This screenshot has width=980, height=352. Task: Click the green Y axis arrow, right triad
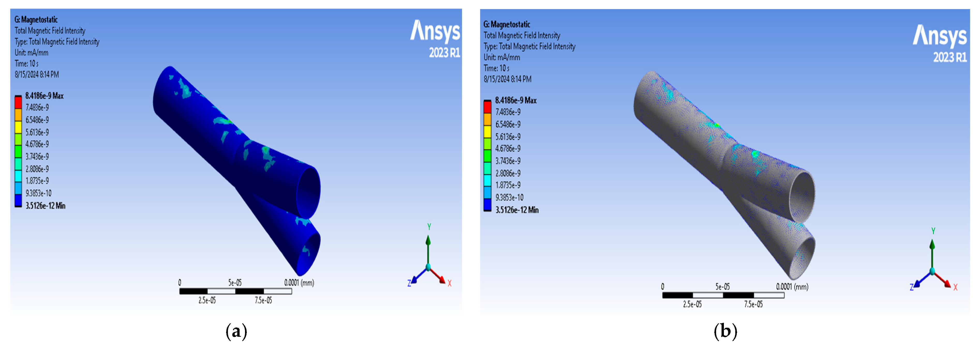(932, 245)
